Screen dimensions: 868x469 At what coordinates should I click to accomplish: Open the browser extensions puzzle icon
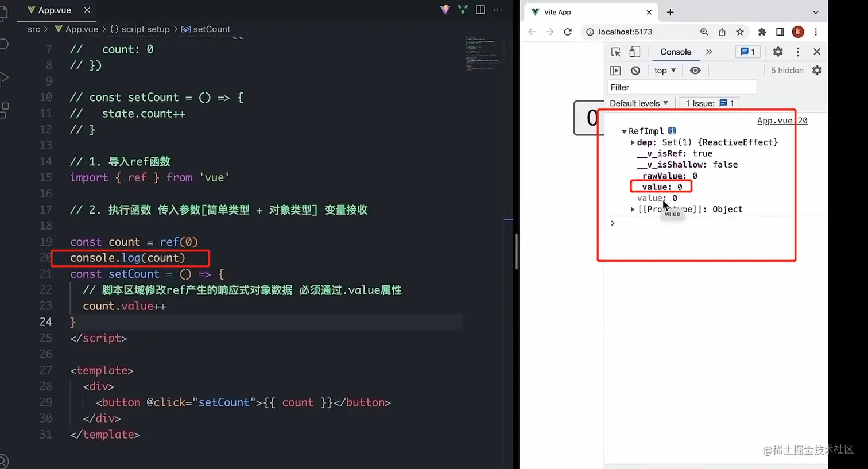tap(762, 32)
